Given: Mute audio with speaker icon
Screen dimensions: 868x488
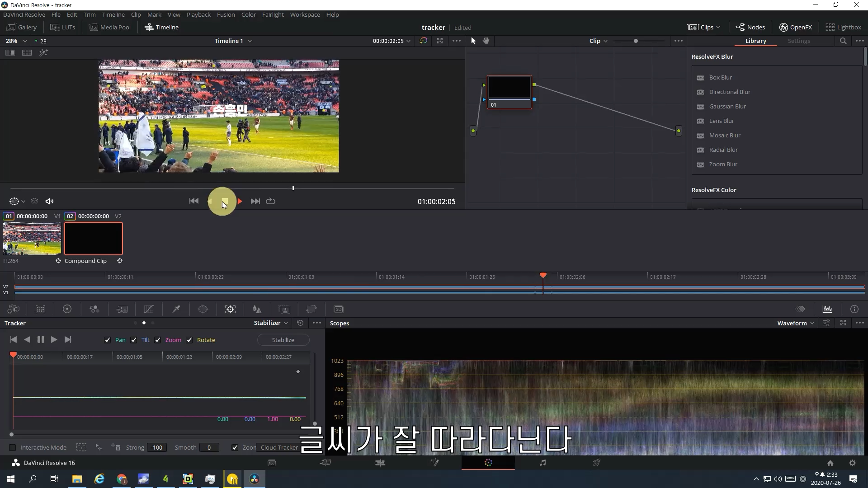Looking at the screenshot, I should [x=50, y=202].
